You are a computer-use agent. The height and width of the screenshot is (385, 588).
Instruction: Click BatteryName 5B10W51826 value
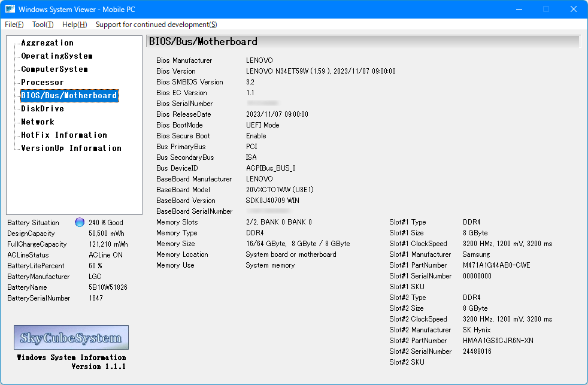(108, 287)
